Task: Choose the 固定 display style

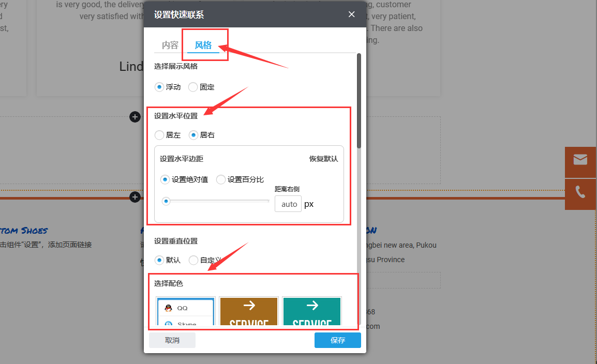Action: pyautogui.click(x=192, y=87)
